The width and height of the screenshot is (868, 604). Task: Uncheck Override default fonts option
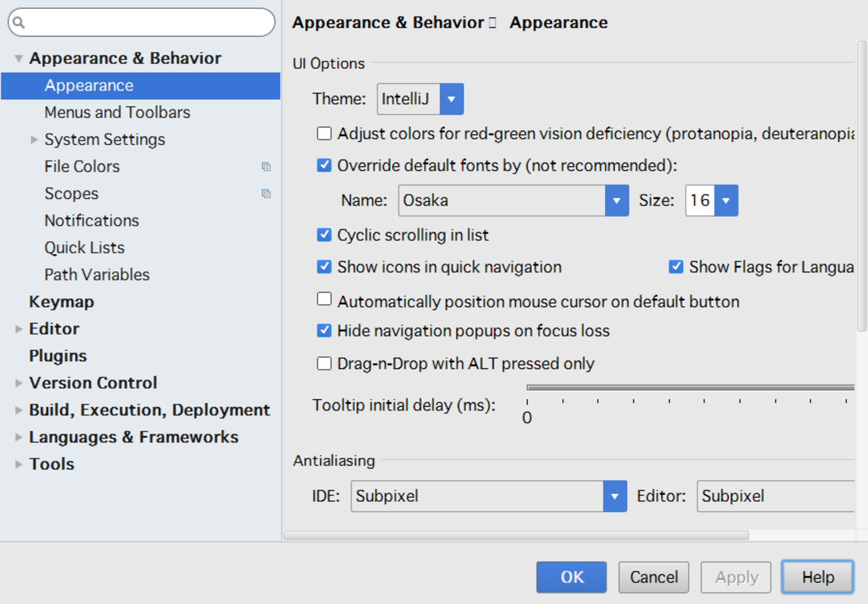pyautogui.click(x=324, y=166)
